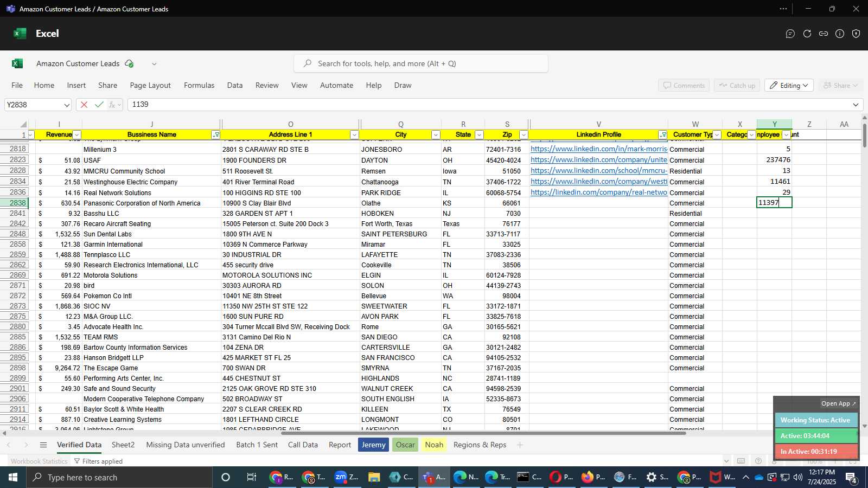Screen dimensions: 868x488
Task: Open the Real Network Solutions LinkedIn link
Action: (598, 192)
